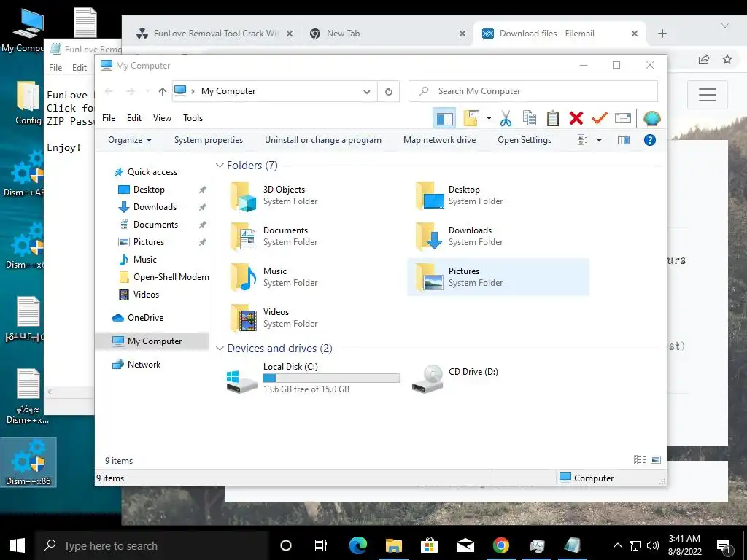747x560 pixels.
Task: Select OneDrive in navigation tree
Action: tap(138, 318)
